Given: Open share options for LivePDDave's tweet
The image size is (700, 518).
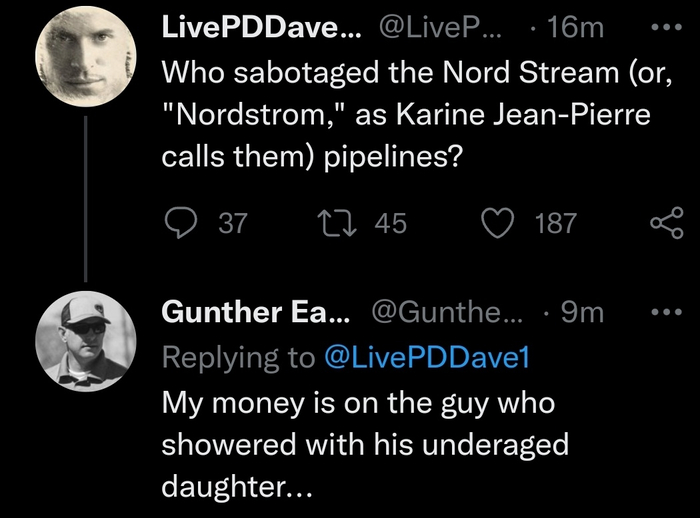Looking at the screenshot, I should pyautogui.click(x=663, y=223).
